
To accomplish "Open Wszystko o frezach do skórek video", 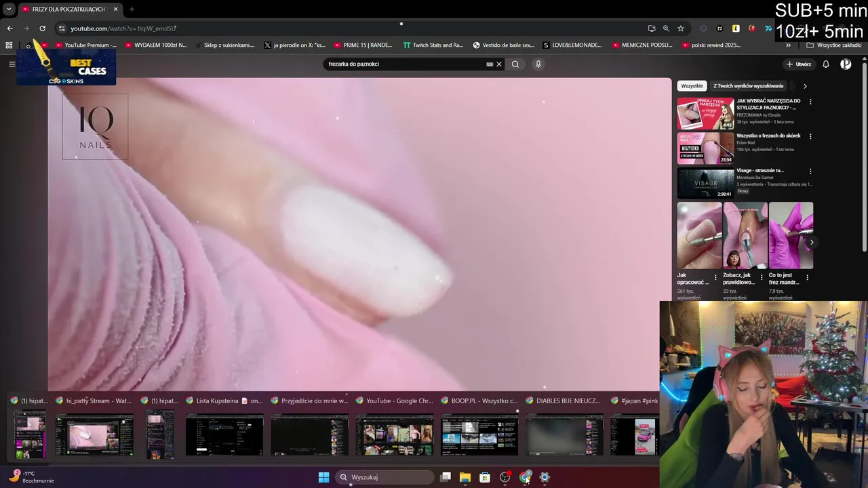I will (705, 148).
